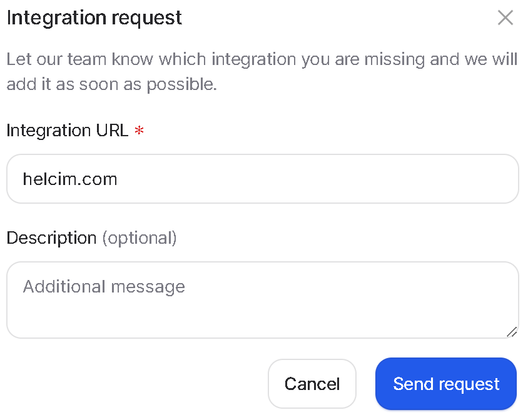Viewport: 528px width, 420px height.
Task: Submit the form via blue Send request
Action: [446, 384]
